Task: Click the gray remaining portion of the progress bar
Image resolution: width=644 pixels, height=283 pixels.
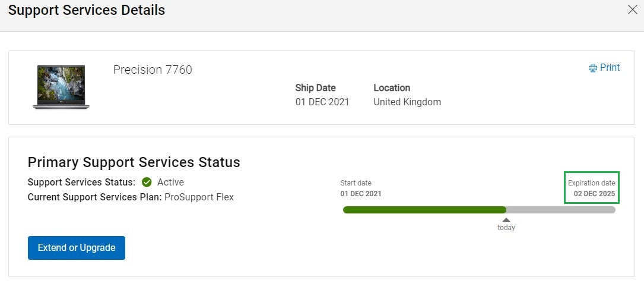Action: pos(560,209)
